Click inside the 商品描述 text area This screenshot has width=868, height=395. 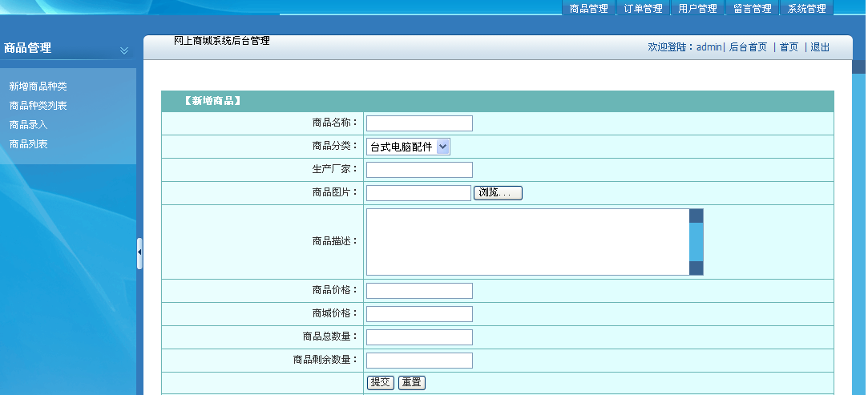click(527, 242)
